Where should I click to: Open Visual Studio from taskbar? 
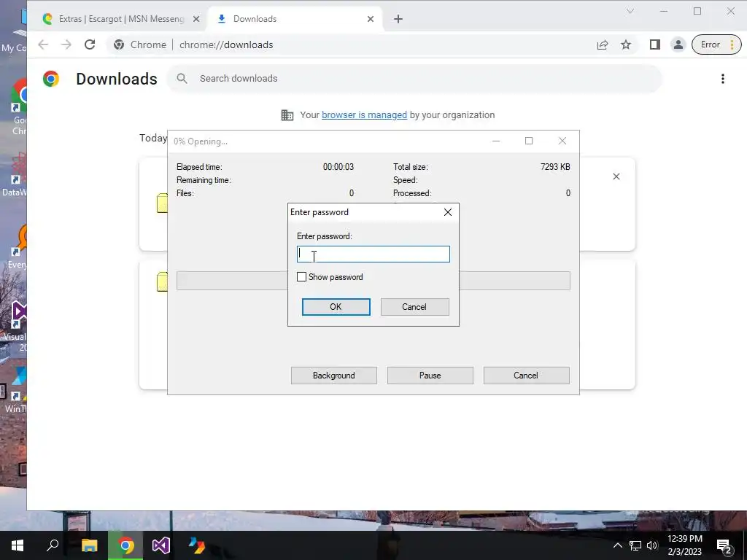click(161, 545)
